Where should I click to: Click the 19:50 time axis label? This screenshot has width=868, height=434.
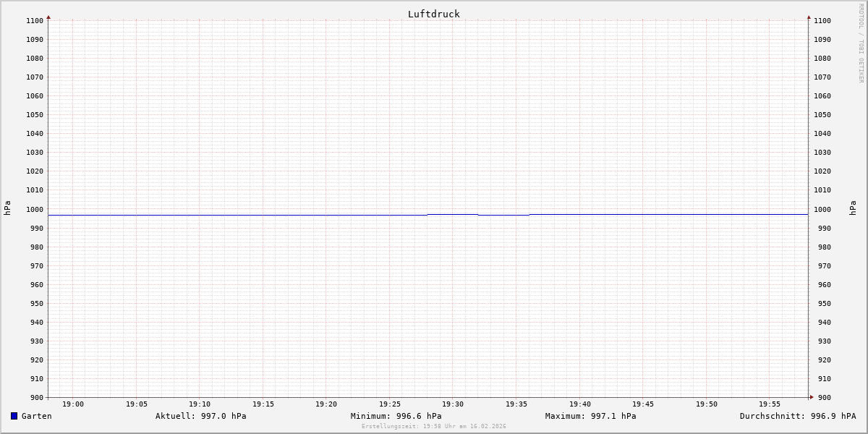click(707, 404)
